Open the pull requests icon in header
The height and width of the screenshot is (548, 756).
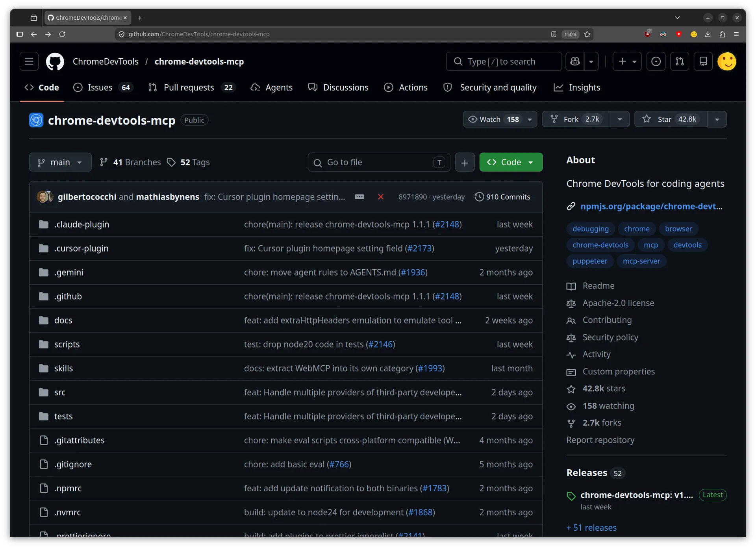pyautogui.click(x=680, y=61)
